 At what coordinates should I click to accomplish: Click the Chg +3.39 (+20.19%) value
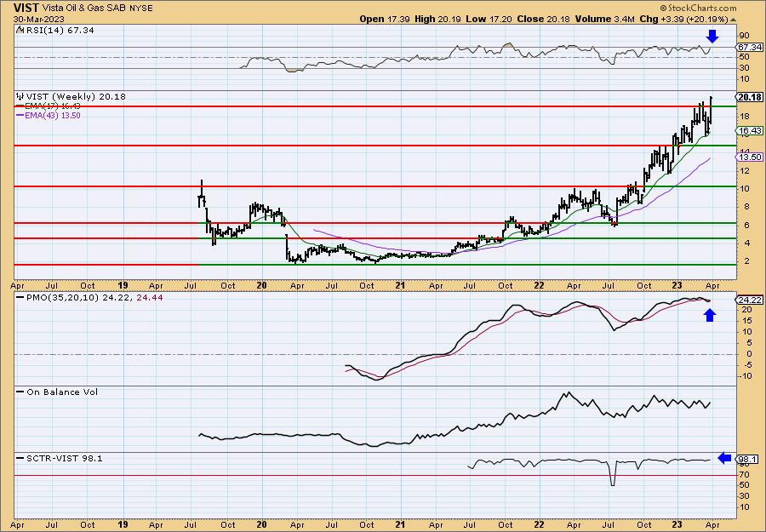click(x=684, y=19)
